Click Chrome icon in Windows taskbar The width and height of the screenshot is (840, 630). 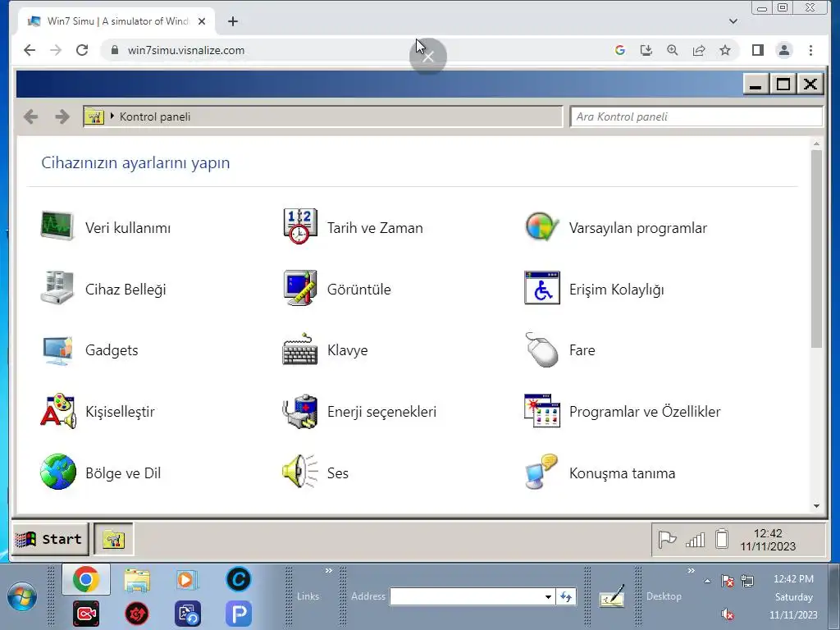pos(85,579)
